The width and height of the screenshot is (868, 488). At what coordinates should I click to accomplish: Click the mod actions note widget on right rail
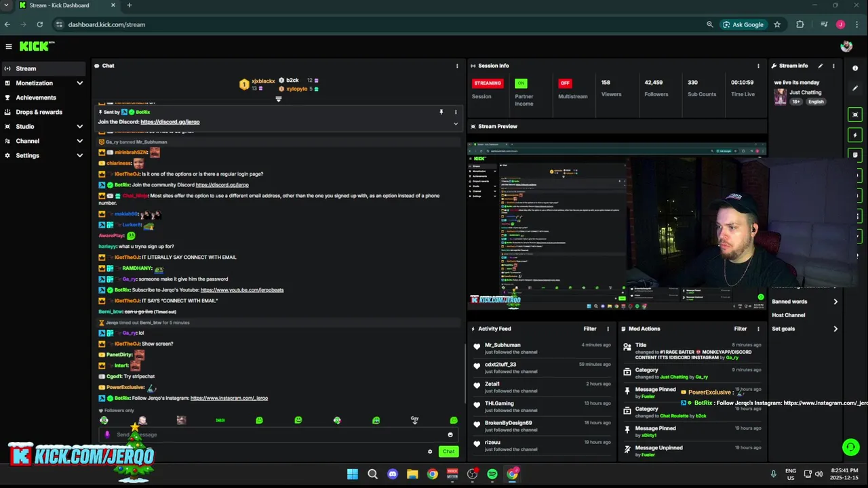click(855, 155)
